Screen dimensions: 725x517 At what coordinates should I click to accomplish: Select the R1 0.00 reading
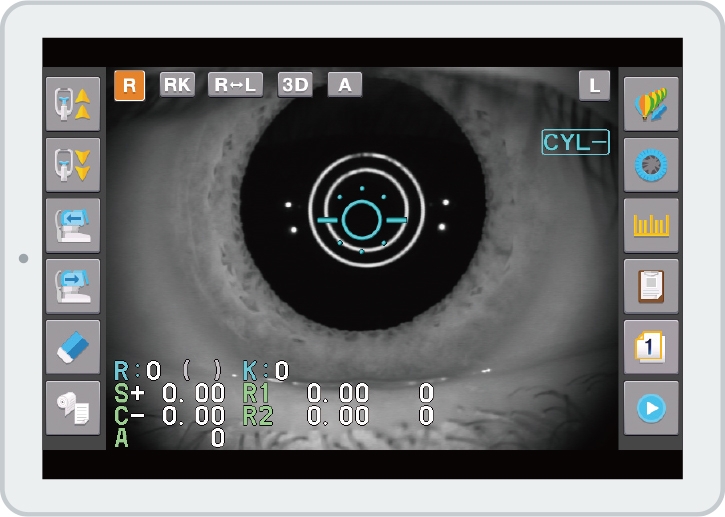306,394
